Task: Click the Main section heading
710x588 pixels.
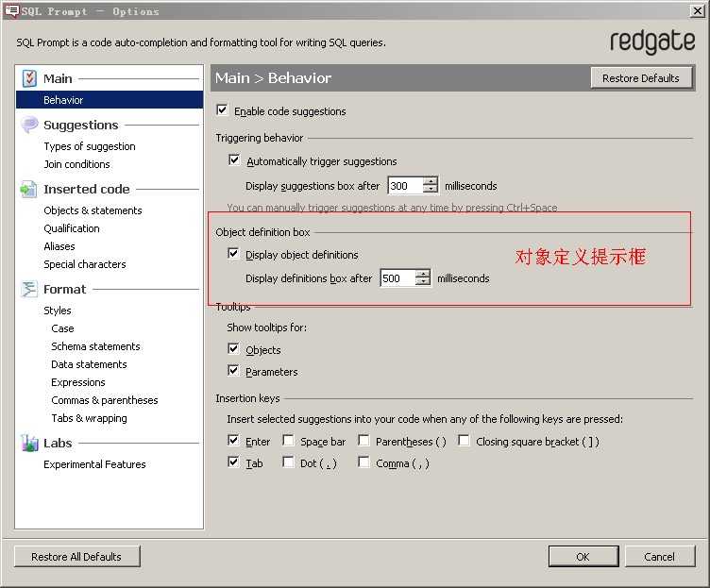Action: coord(58,78)
